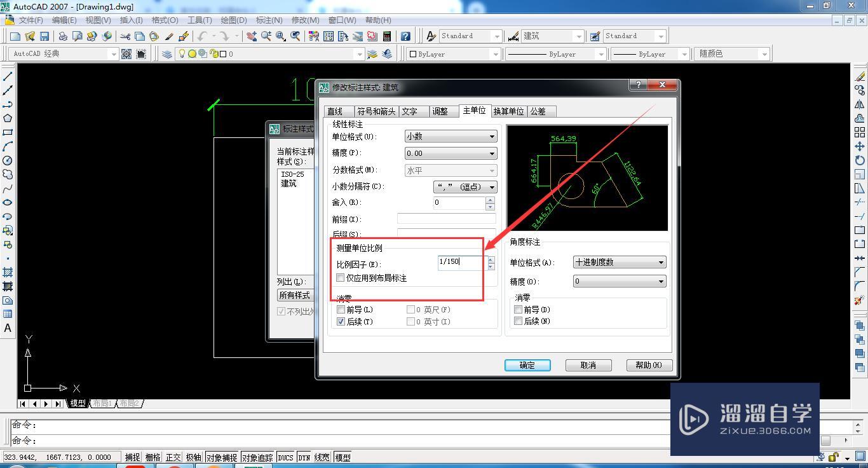Click the Save floppy disk icon
Screen dimensions: 868x468
[x=44, y=36]
